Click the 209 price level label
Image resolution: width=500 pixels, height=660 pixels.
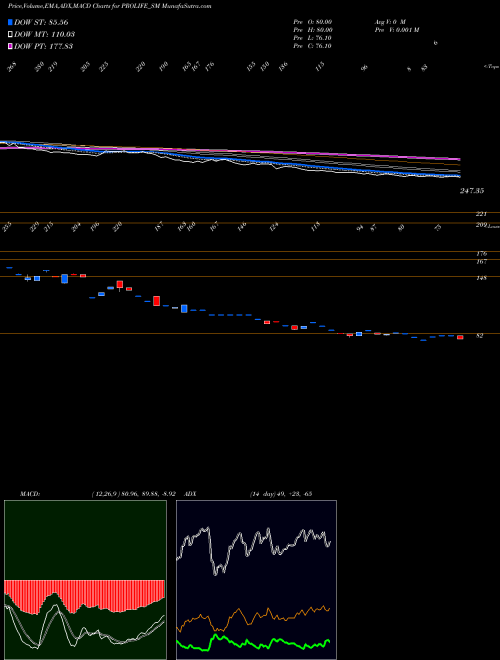481,225
